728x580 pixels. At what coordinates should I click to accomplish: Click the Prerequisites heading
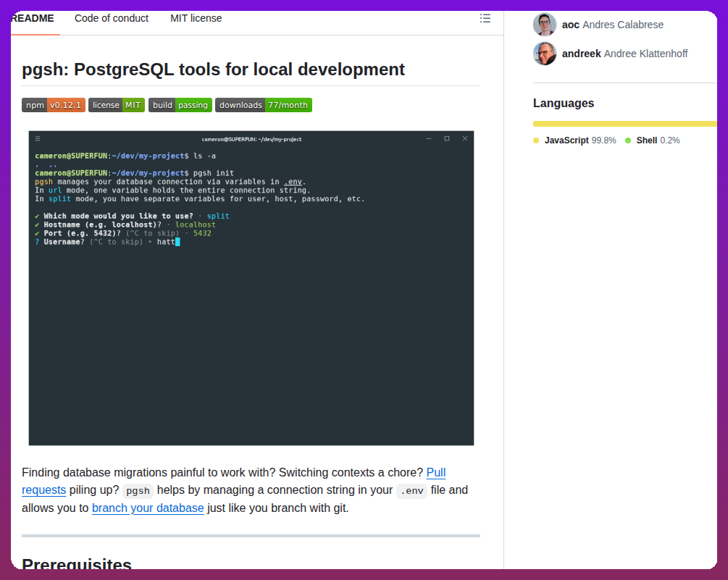coord(77,564)
